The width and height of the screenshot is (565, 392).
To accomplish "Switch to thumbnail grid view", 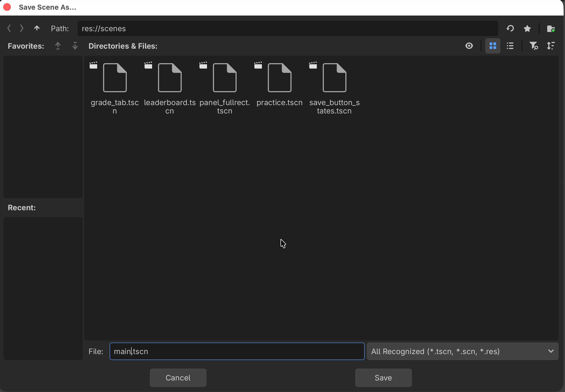I will [x=493, y=46].
